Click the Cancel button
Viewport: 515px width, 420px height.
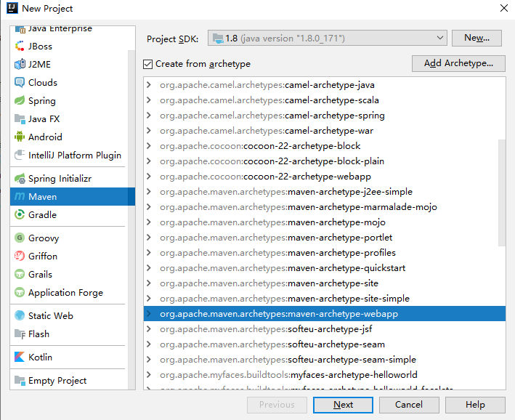(409, 405)
